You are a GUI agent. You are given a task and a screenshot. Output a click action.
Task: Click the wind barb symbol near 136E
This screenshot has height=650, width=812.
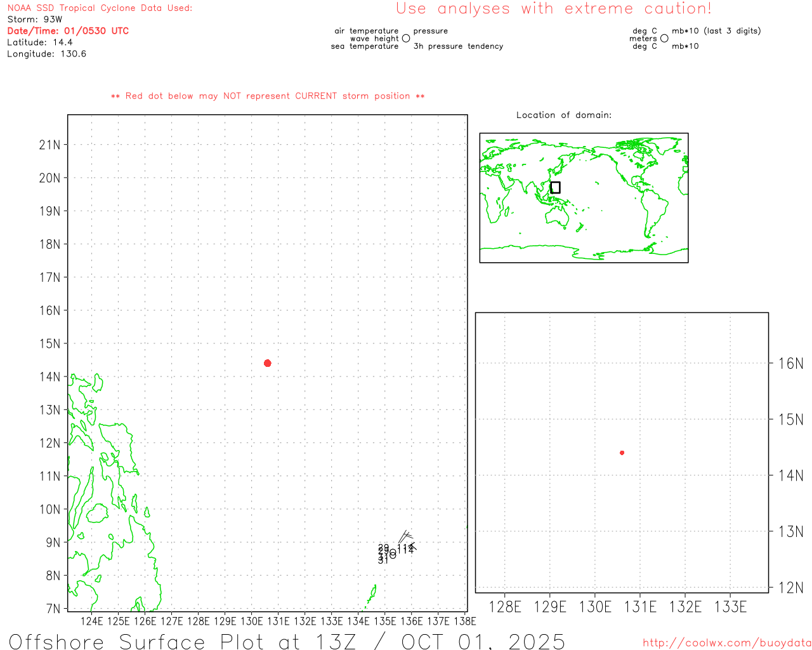coord(407,538)
